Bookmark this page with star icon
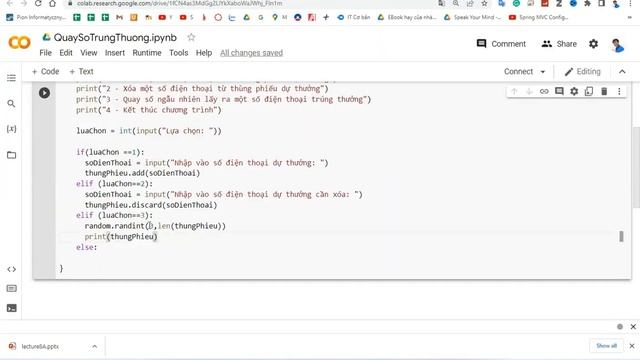The width and height of the screenshot is (640, 360). (484, 3)
